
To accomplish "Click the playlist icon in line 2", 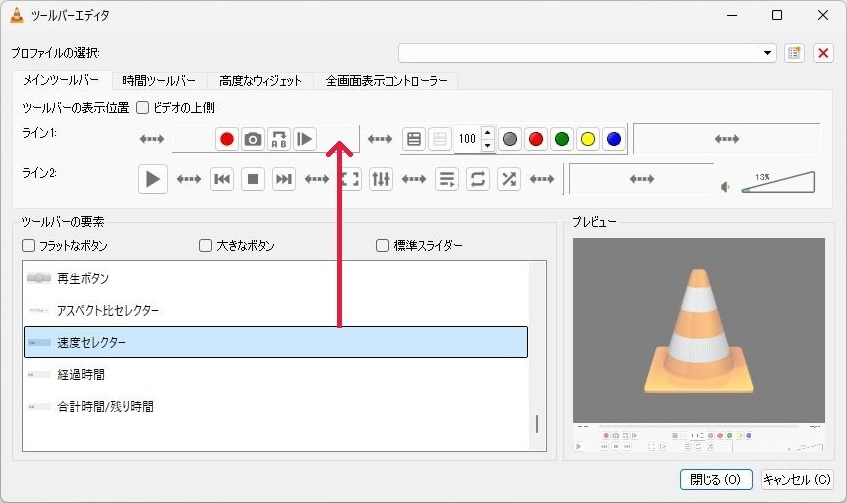I will pos(446,179).
